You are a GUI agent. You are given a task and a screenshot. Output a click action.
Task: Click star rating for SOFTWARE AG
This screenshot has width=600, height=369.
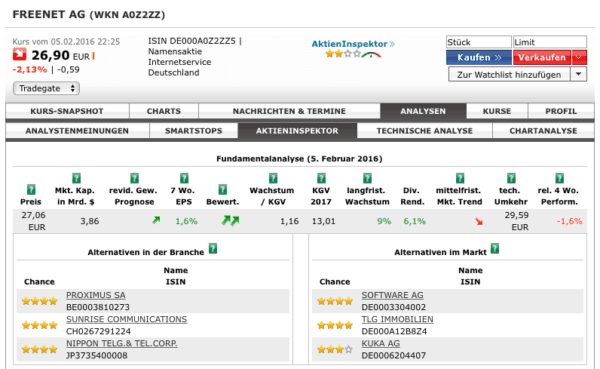pos(335,301)
